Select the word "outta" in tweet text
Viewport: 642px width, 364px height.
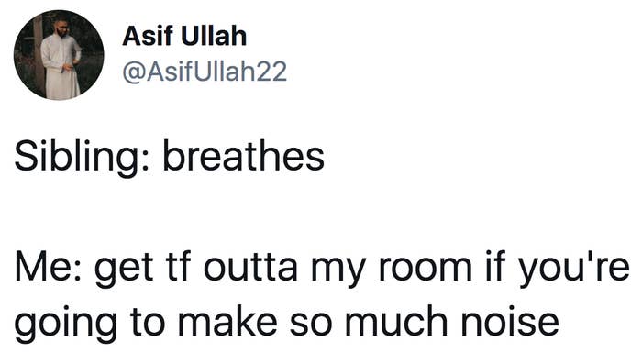250,269
